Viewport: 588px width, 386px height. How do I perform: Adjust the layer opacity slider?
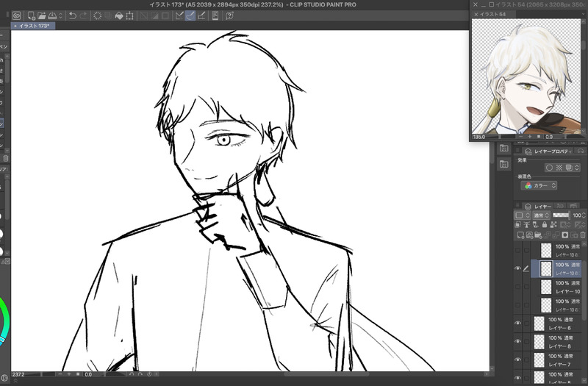(x=561, y=215)
